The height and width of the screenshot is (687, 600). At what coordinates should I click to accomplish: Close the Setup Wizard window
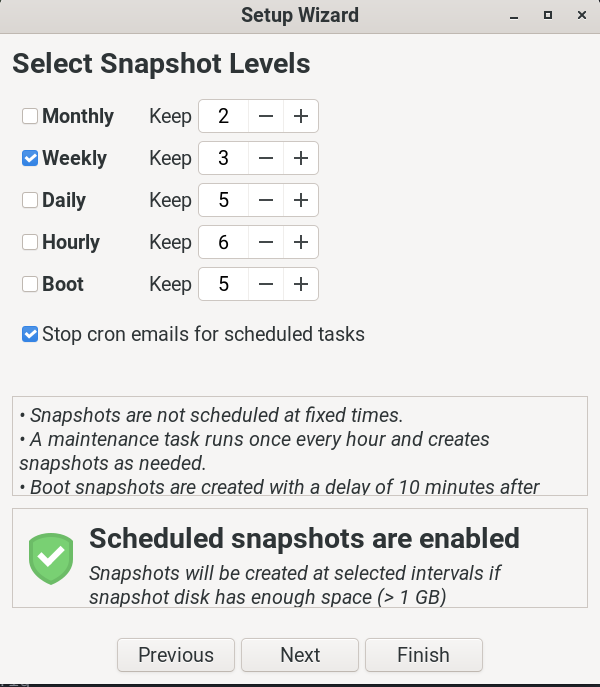[x=579, y=15]
